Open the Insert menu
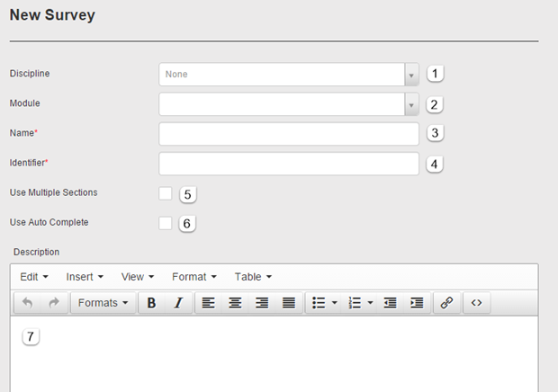The width and height of the screenshot is (558, 392). pos(85,277)
